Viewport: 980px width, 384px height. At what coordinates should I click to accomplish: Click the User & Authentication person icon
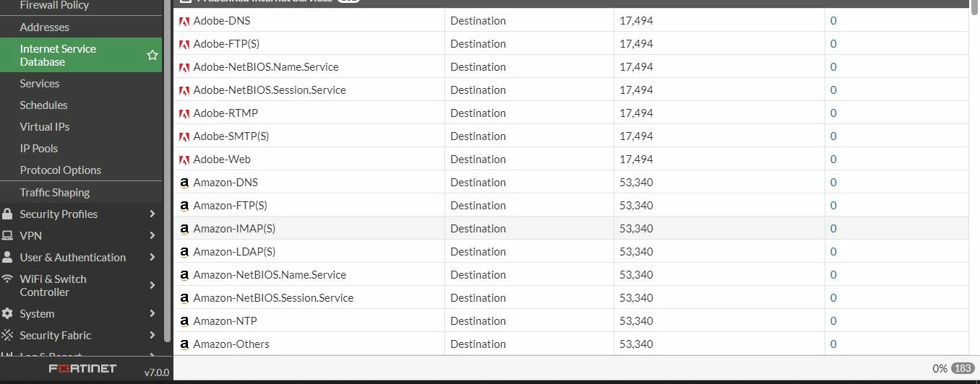[x=7, y=257]
